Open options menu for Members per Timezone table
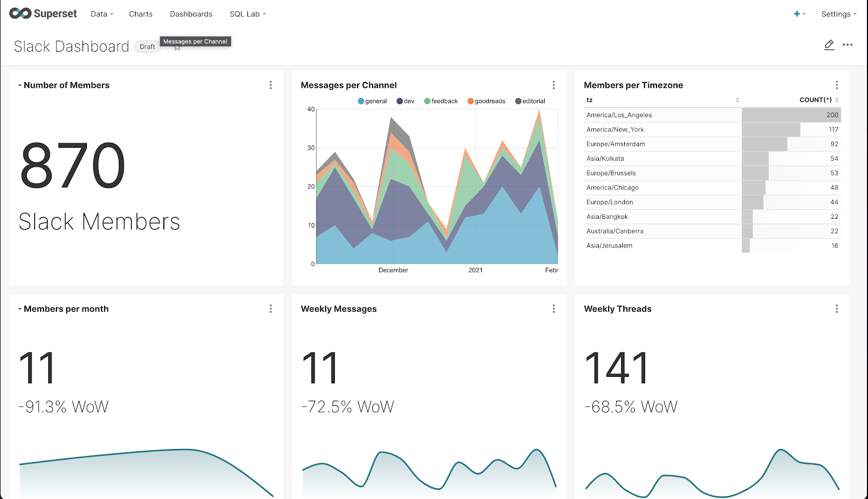Screen dimensions: 868x499 coord(836,85)
